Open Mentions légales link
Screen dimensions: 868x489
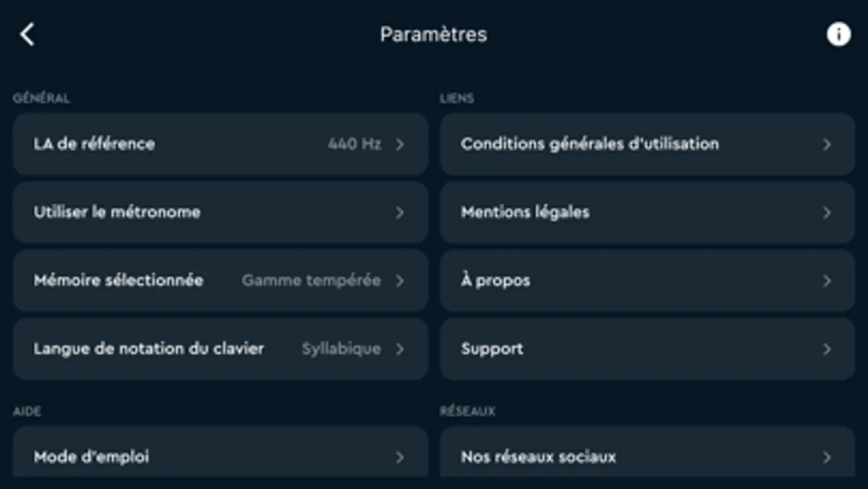[x=525, y=212]
